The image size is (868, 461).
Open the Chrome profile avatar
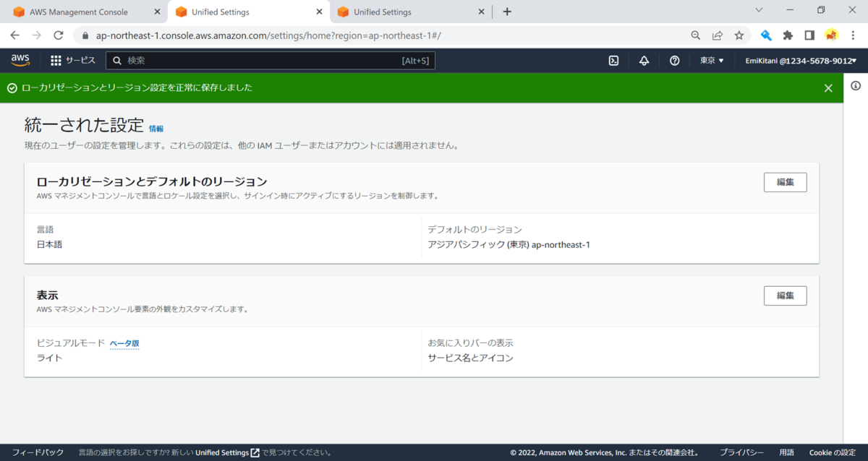tap(831, 35)
